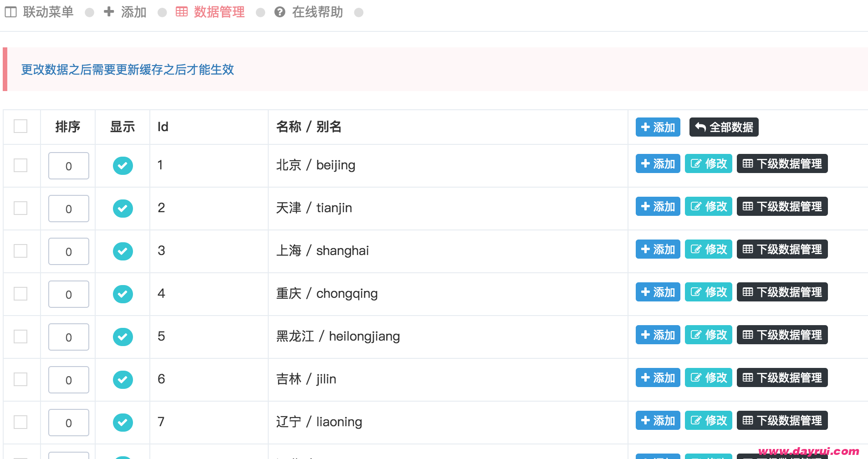The image size is (868, 459).
Task: Open the 在线帮助 help tab
Action: (309, 12)
